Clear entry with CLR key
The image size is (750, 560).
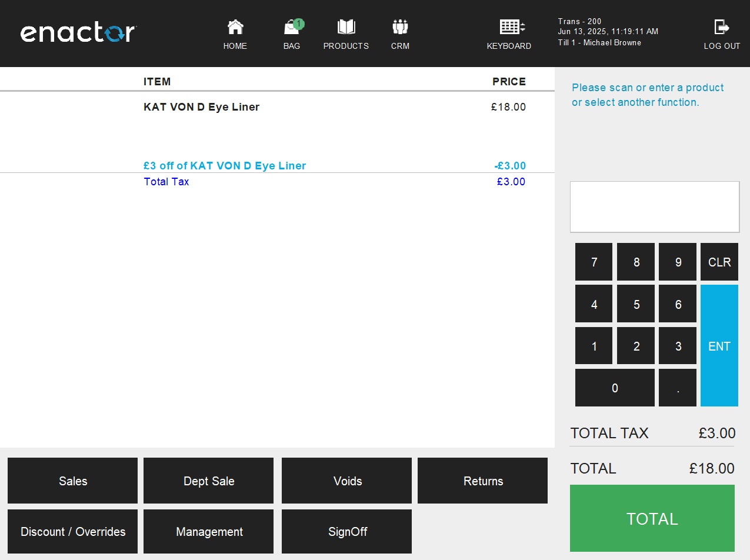tap(719, 262)
